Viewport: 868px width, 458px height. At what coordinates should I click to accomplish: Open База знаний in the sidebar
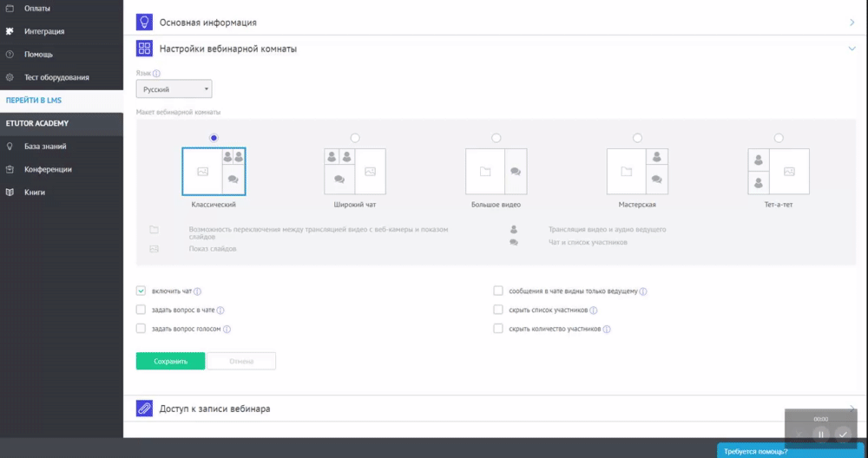pyautogui.click(x=45, y=147)
